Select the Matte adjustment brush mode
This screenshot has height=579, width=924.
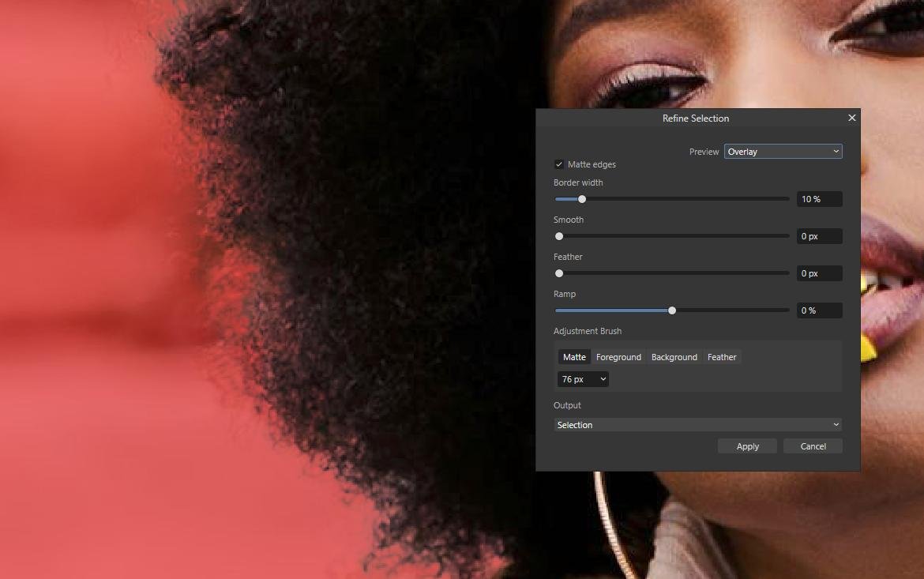pyautogui.click(x=574, y=357)
